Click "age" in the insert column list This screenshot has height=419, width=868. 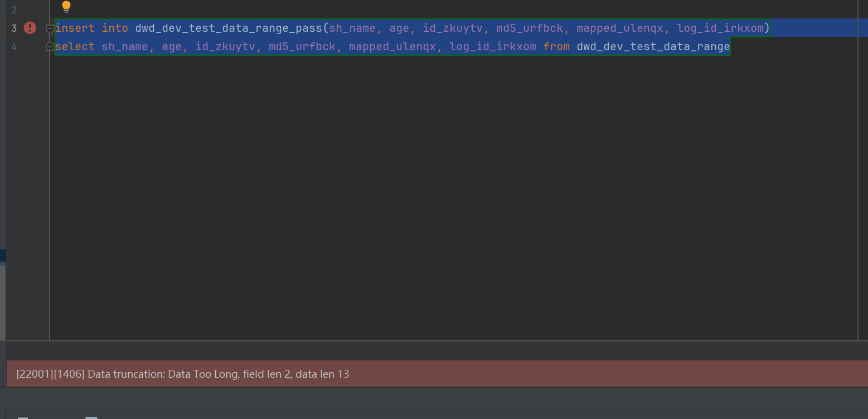tap(399, 28)
